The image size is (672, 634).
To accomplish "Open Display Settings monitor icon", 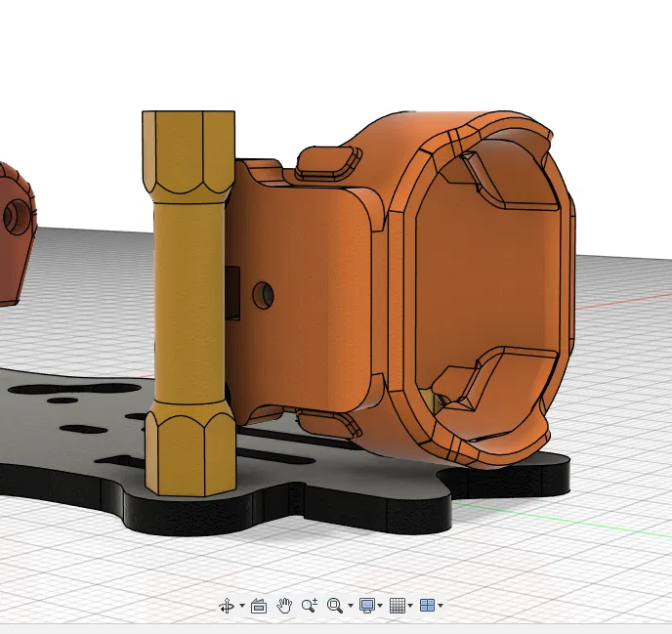I will tap(367, 606).
